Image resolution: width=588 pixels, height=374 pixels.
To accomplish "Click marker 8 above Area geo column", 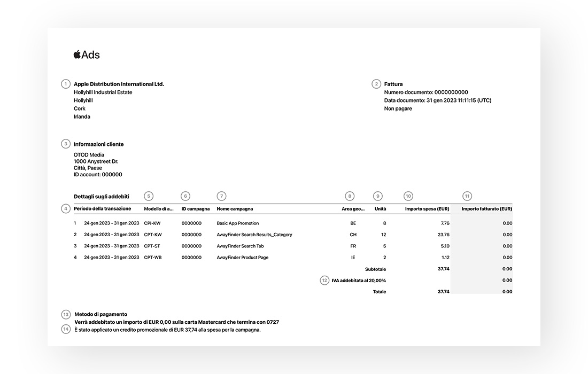I will (x=350, y=196).
